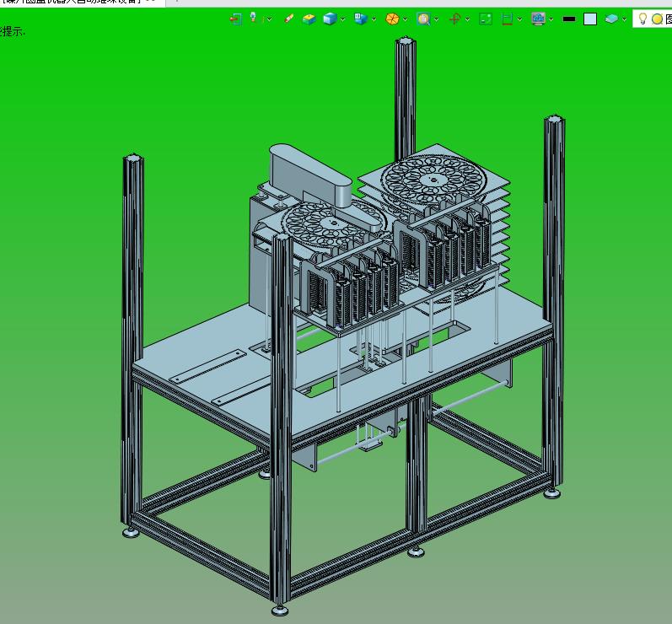Viewport: 672px width, 624px height.
Task: Select the pencil eraser tool icon
Action: 289,19
